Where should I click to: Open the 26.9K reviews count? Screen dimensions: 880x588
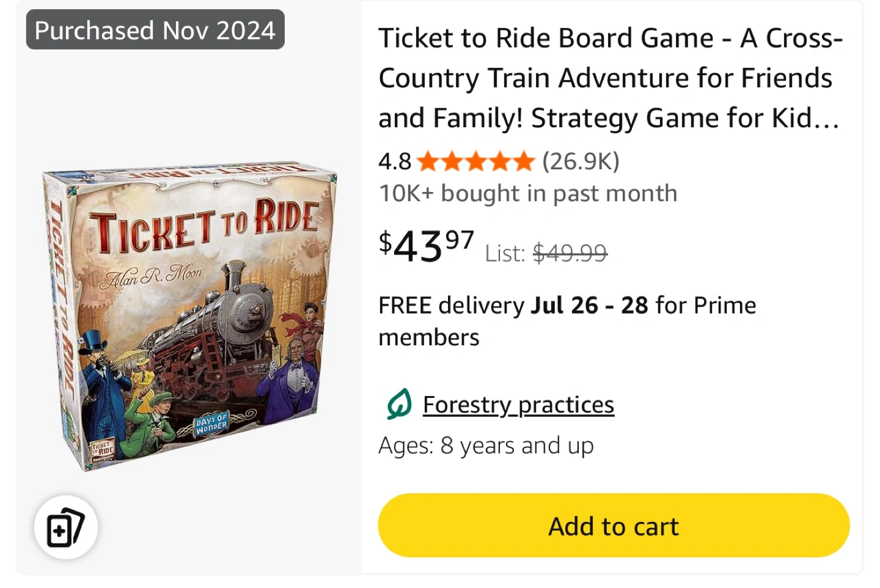point(581,161)
